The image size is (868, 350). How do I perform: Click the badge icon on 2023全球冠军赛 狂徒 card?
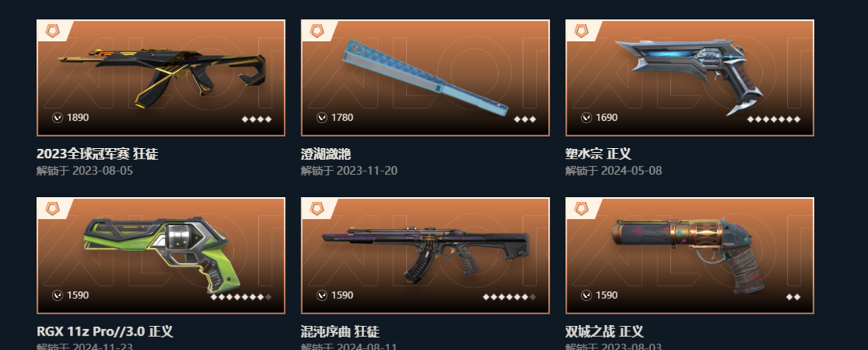coord(52,31)
